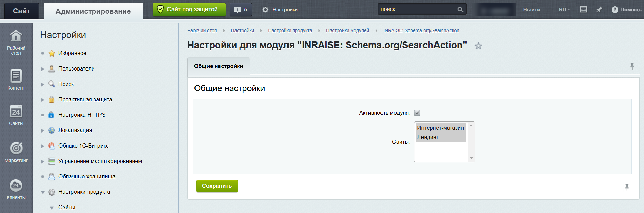
Task: Click the window layout icon in header
Action: coord(583,9)
